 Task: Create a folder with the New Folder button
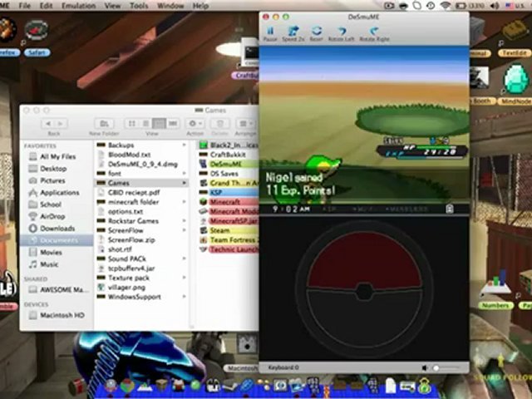click(104, 124)
